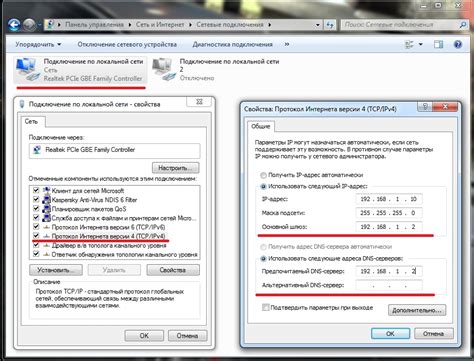Click the Дополнительно button
Viewport: 474px width, 361px height.
(417, 310)
